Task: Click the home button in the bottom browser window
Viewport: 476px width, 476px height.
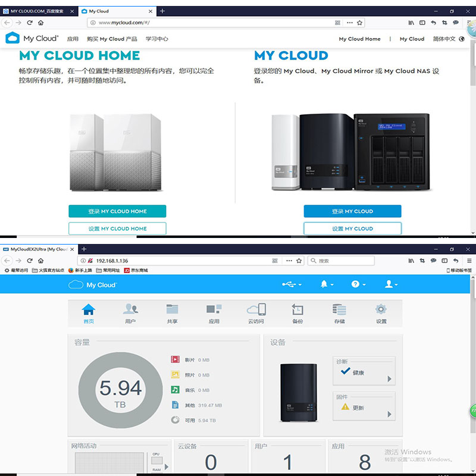Action: (x=40, y=261)
